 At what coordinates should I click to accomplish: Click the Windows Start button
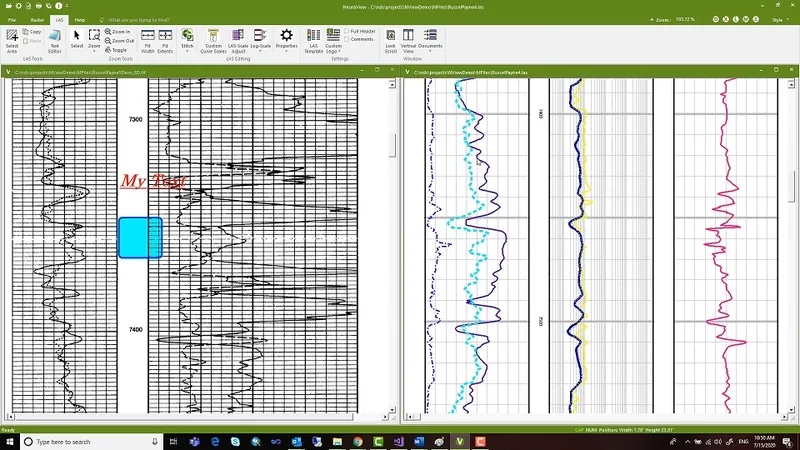click(10, 442)
